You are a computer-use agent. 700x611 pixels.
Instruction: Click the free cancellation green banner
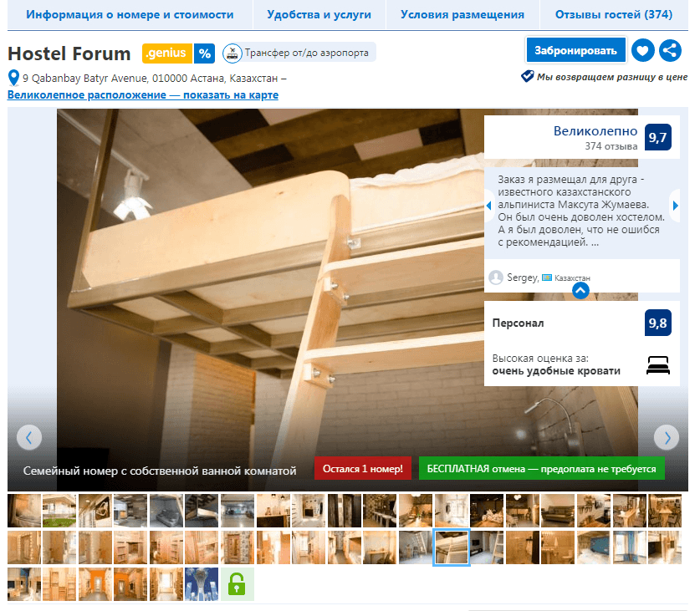(x=542, y=469)
